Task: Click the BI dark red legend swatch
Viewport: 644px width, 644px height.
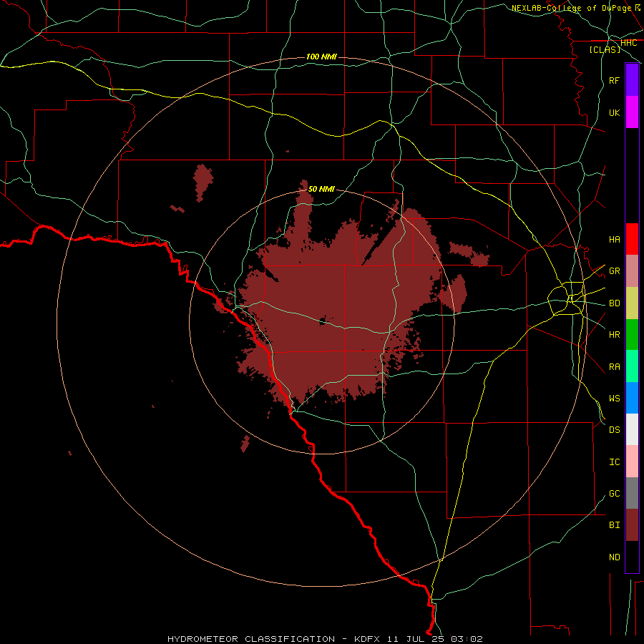Action: pyautogui.click(x=632, y=525)
